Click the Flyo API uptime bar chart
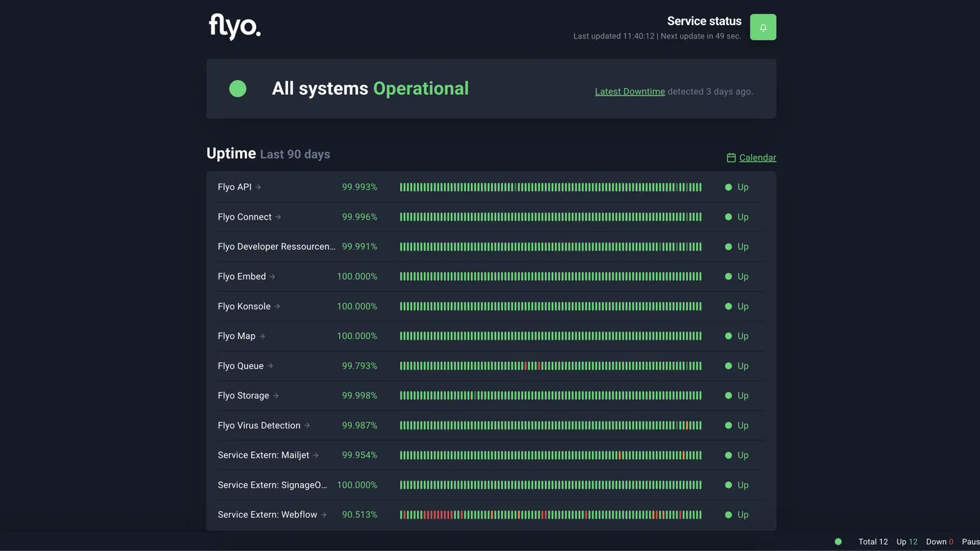This screenshot has height=551, width=980. [551, 187]
